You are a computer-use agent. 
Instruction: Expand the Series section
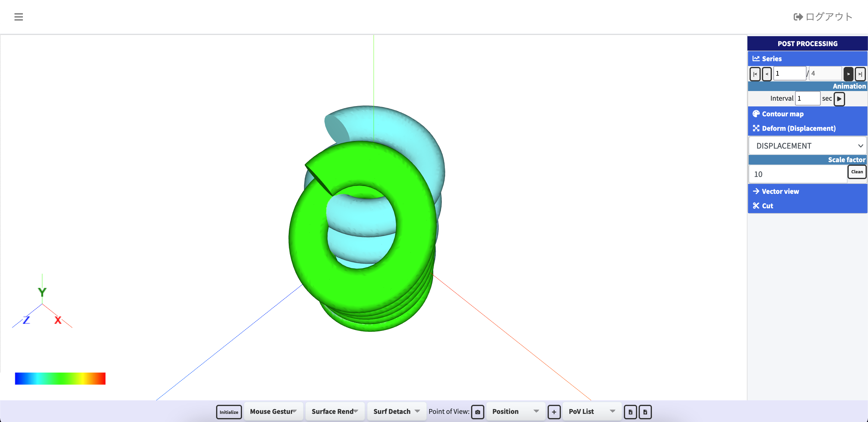pos(807,59)
